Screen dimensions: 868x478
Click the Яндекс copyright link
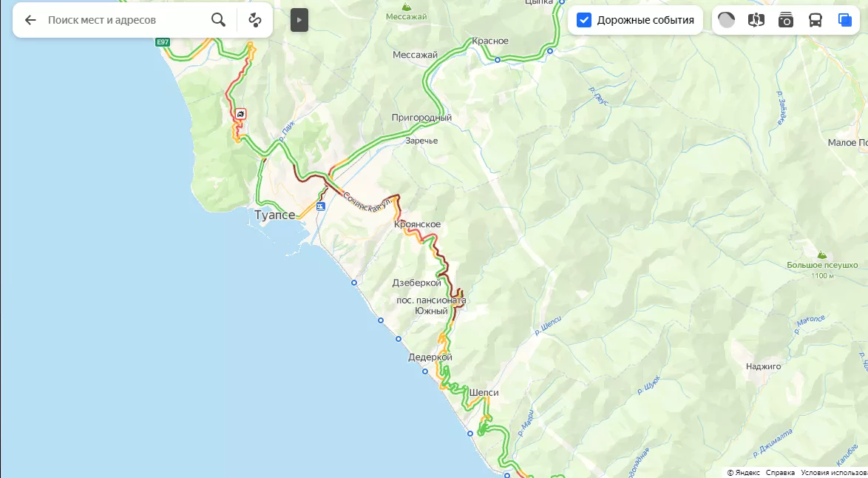(744, 473)
